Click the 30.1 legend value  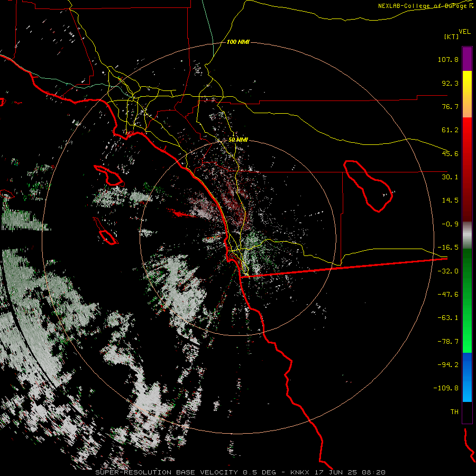tap(450, 177)
